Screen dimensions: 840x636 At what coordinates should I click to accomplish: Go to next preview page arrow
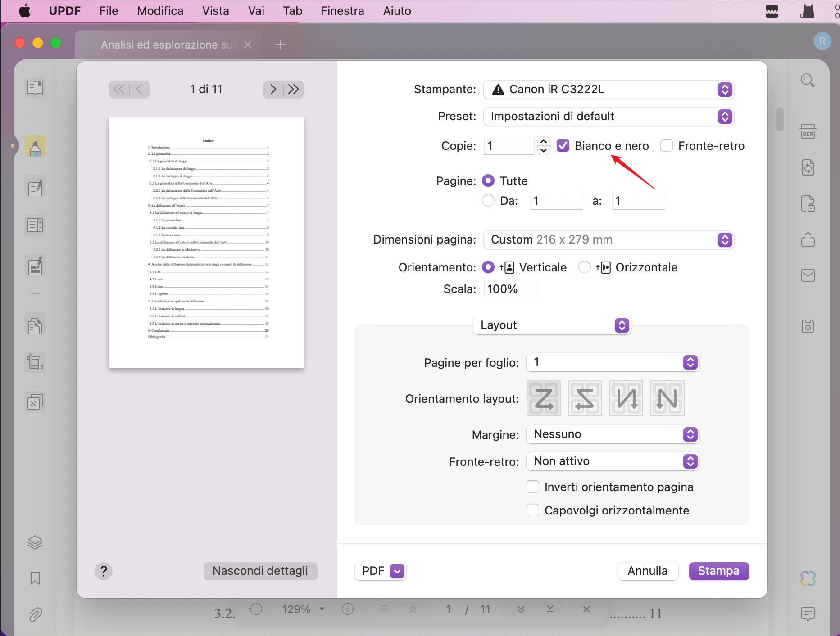coord(273,89)
